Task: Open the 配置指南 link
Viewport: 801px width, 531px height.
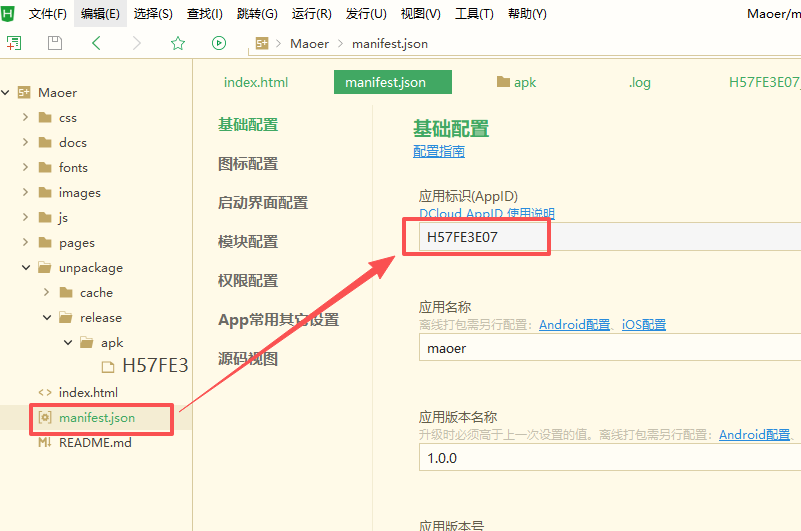Action: point(439,152)
